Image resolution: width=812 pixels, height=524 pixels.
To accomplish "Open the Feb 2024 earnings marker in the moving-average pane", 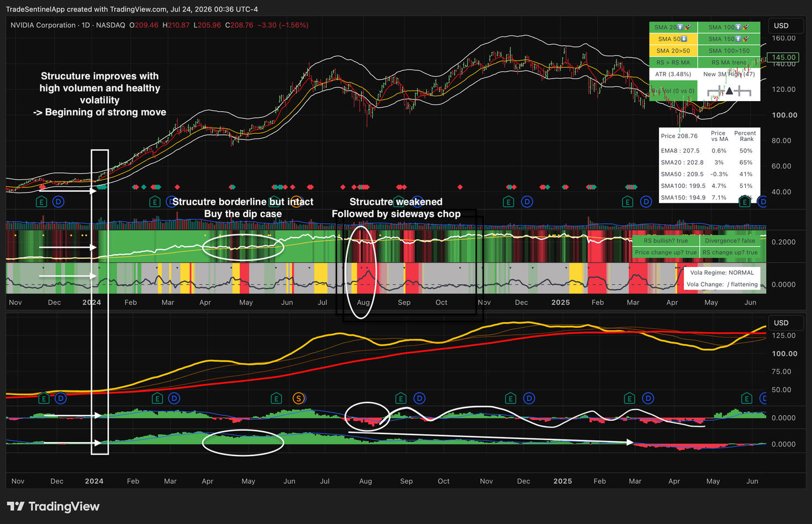I will click(x=157, y=398).
